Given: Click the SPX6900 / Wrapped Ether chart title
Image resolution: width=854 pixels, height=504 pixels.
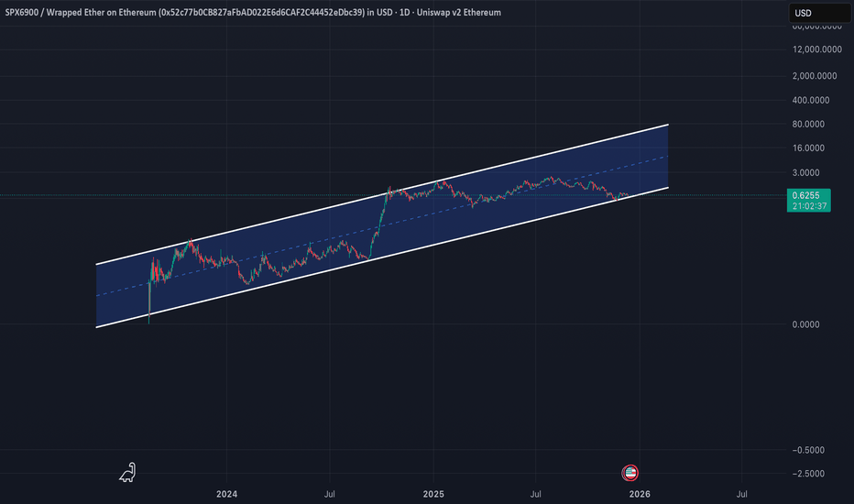Looking at the screenshot, I should pos(253,12).
